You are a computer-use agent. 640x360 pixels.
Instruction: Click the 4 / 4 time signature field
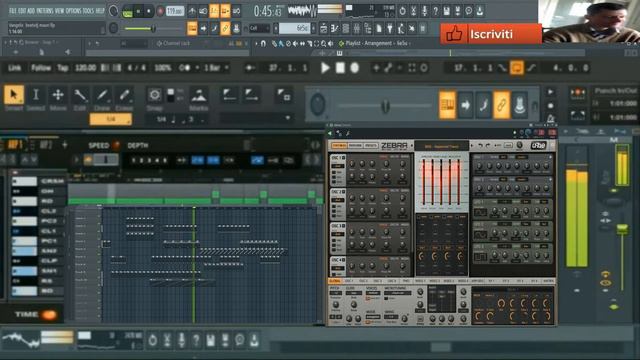coord(136,68)
